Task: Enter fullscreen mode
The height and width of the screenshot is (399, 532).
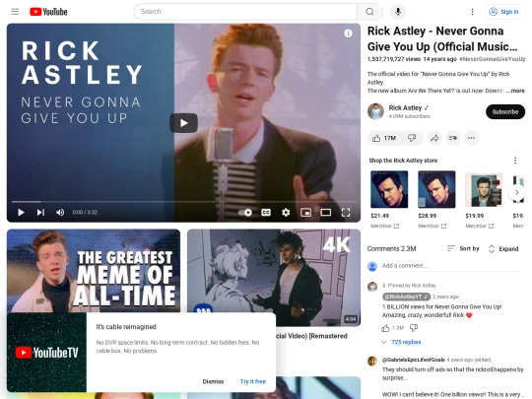Action: 346,213
